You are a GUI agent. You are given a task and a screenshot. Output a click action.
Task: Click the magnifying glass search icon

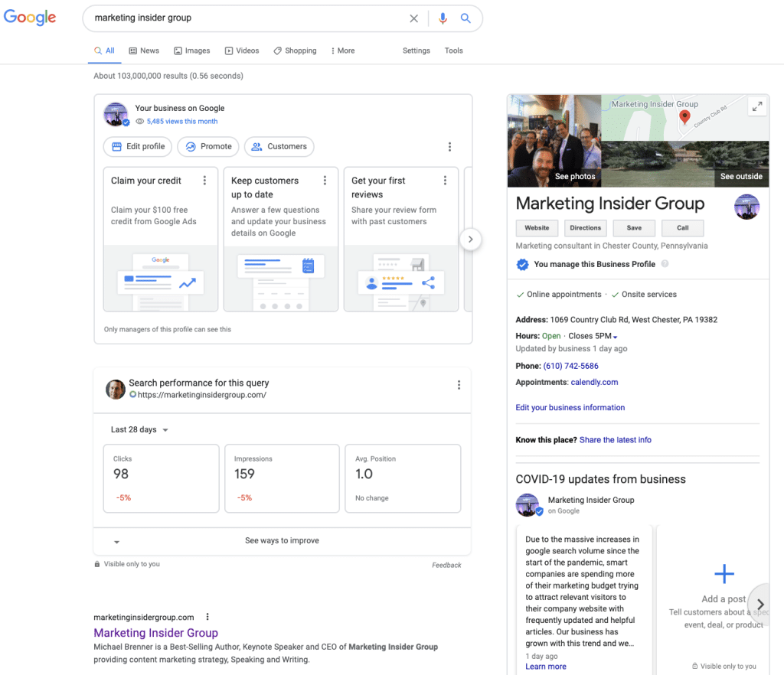(467, 18)
